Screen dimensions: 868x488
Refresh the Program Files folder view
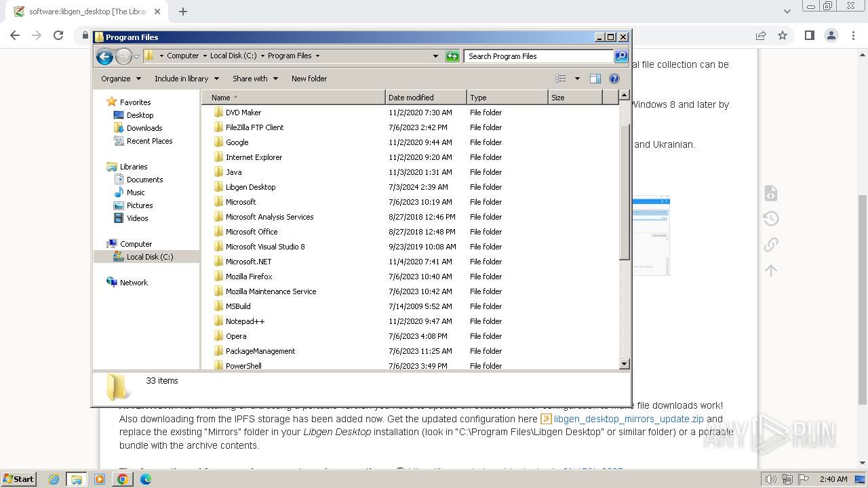coord(452,56)
